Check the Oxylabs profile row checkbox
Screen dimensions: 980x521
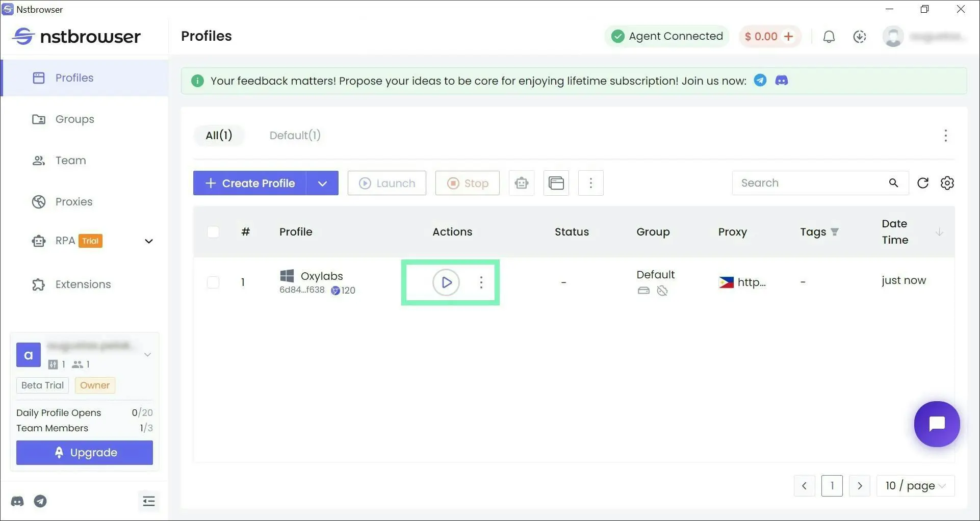[x=213, y=282]
